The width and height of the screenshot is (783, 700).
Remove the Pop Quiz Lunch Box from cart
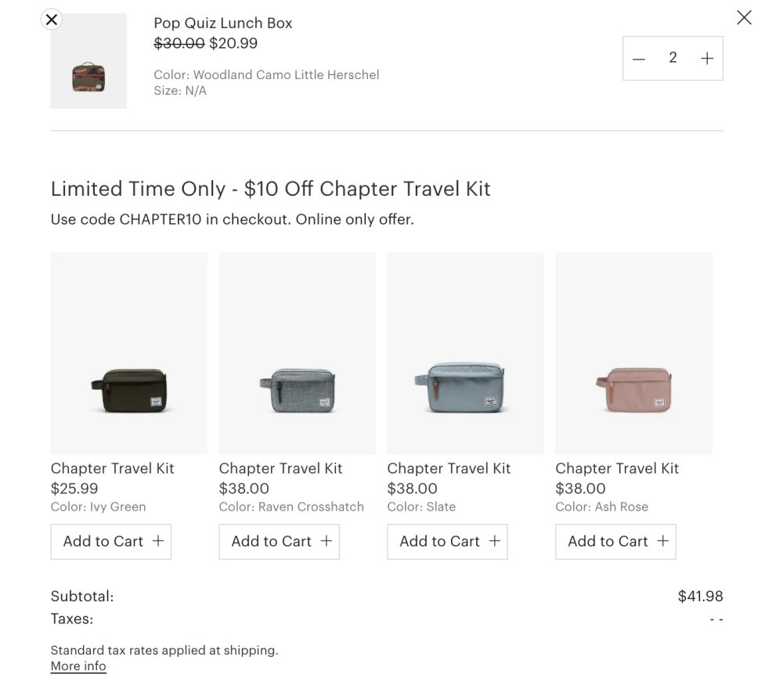(x=52, y=20)
